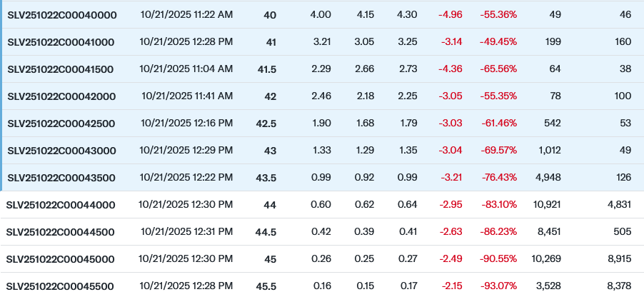Image resolution: width=644 pixels, height=297 pixels.
Task: Open contract SLV251022C00043000
Action: tap(61, 151)
